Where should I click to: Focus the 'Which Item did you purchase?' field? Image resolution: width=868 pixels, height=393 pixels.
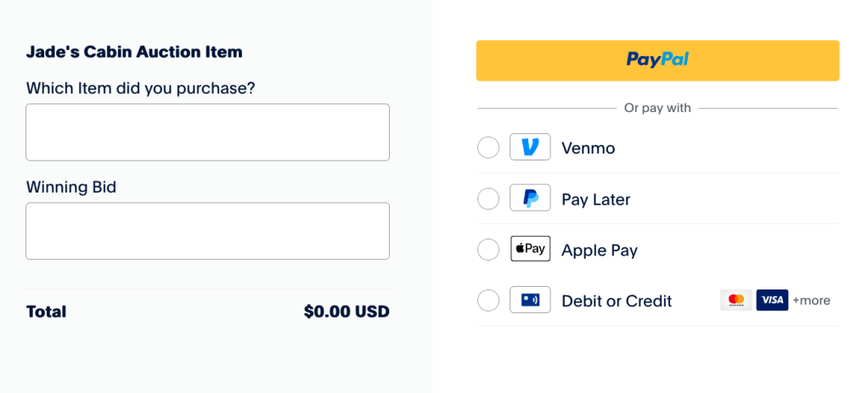pos(207,132)
